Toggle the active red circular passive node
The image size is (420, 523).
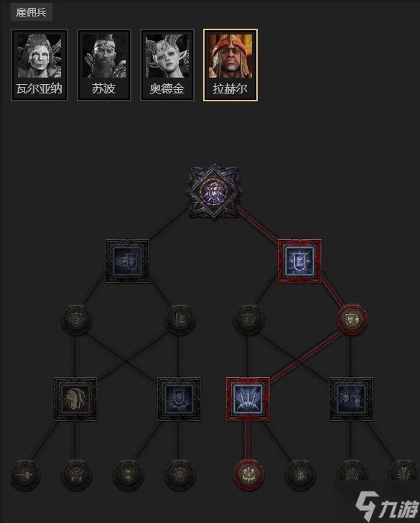pos(352,320)
